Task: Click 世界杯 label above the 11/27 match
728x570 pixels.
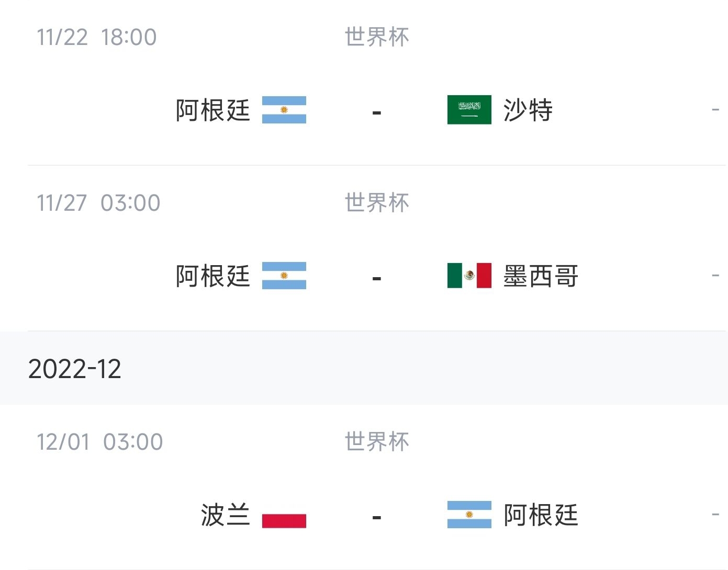Action: click(x=377, y=203)
